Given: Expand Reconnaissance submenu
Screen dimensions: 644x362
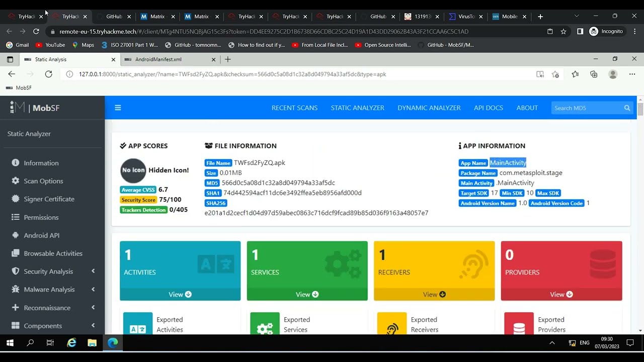Looking at the screenshot, I should (52, 308).
